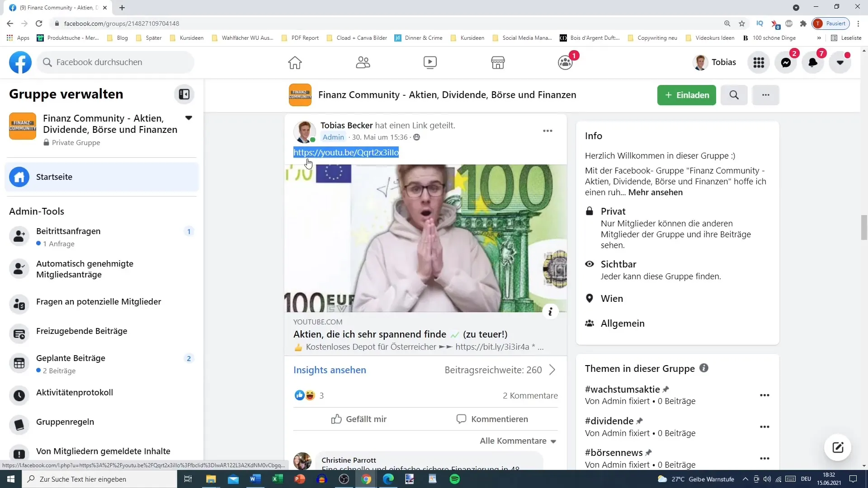868x488 pixels.
Task: Collapse the Gruppe verwalten sidebar panel icon
Action: (184, 94)
